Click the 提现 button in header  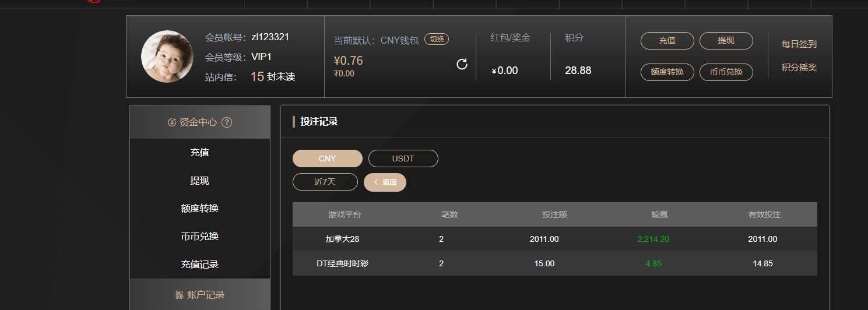point(726,41)
